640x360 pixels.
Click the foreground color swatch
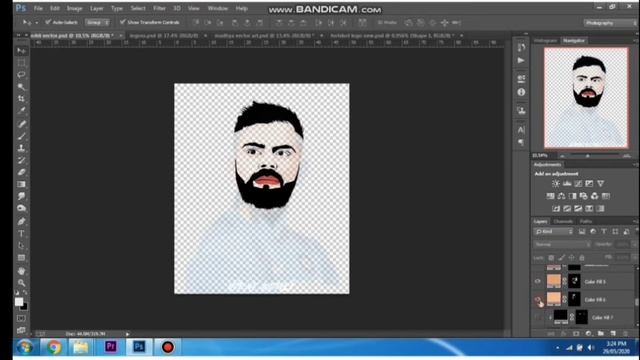18,302
